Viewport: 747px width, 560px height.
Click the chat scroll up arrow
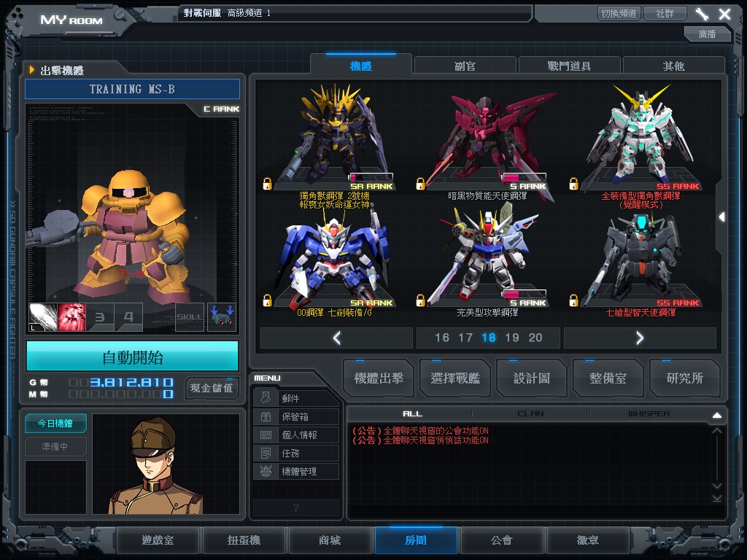pyautogui.click(x=717, y=430)
